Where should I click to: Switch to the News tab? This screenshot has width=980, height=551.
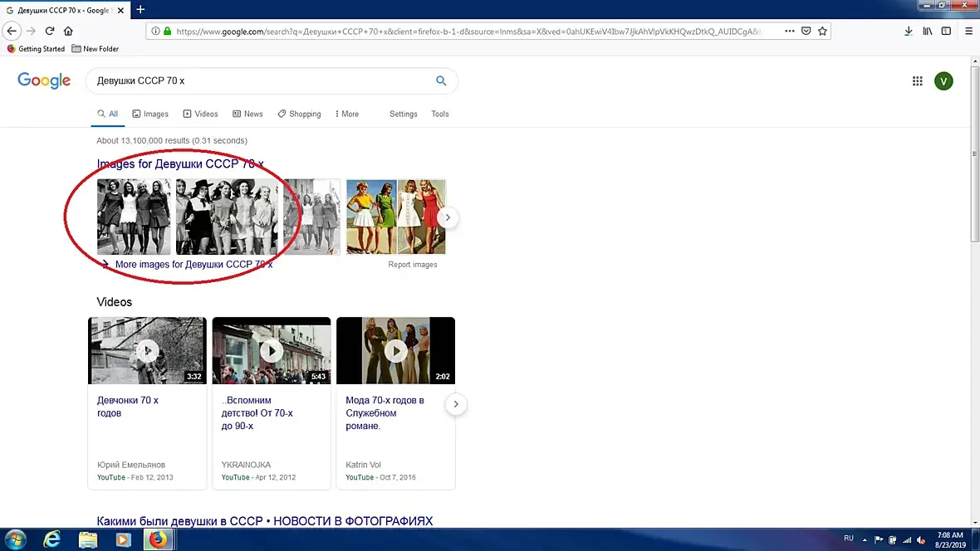247,114
